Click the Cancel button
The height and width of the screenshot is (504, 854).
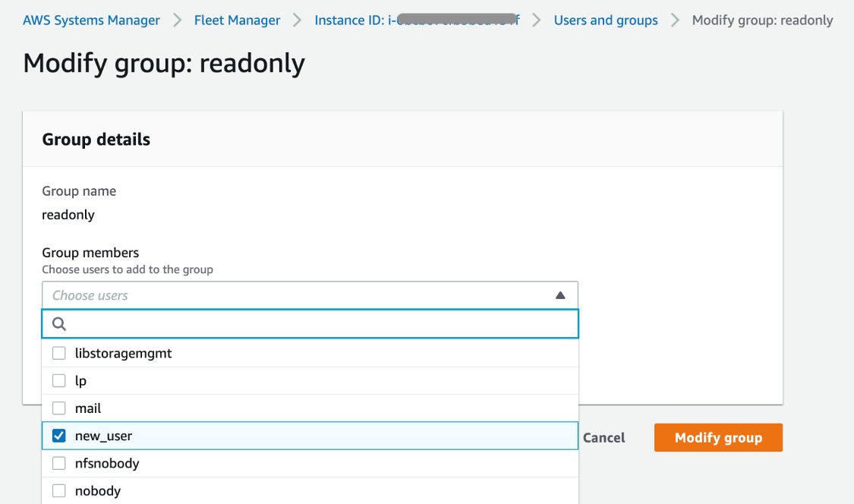click(x=603, y=437)
